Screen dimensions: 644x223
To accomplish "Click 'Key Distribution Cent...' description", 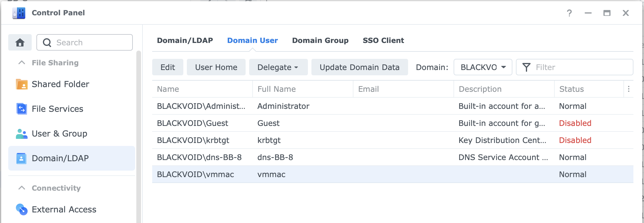I will [502, 140].
